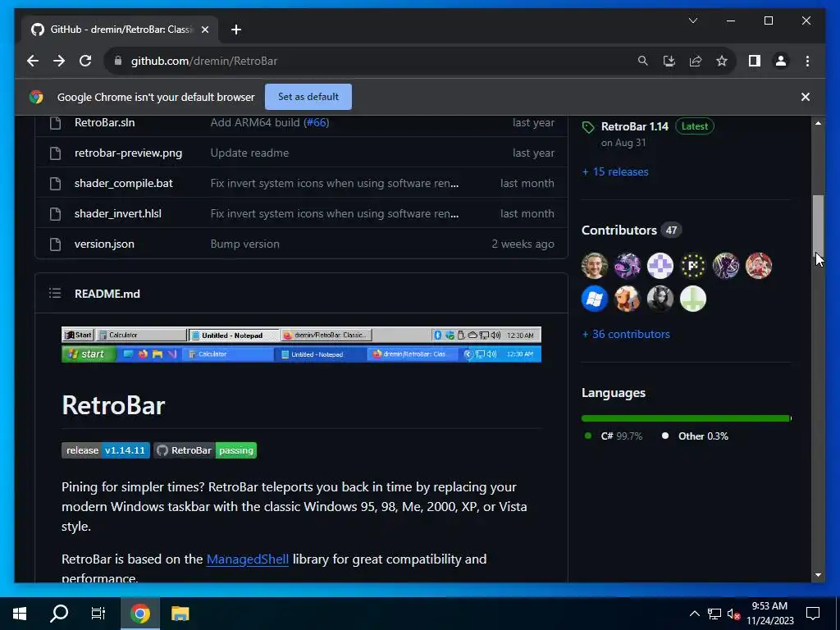840x630 pixels.
Task: Open Task View on taskbar
Action: [98, 614]
